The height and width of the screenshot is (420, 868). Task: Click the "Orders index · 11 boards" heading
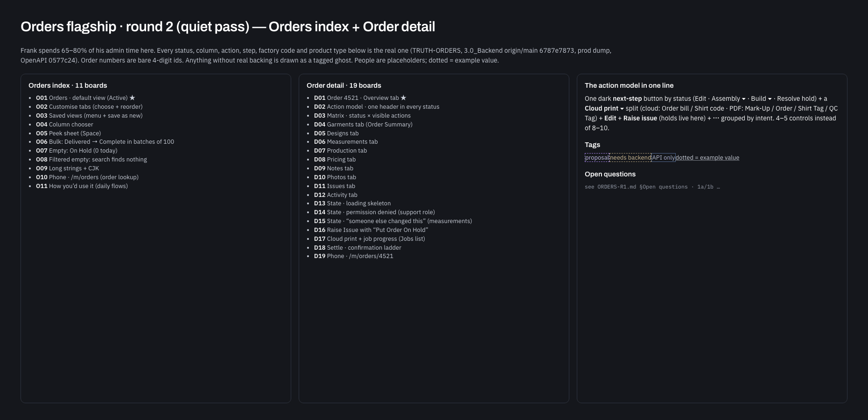(x=68, y=85)
